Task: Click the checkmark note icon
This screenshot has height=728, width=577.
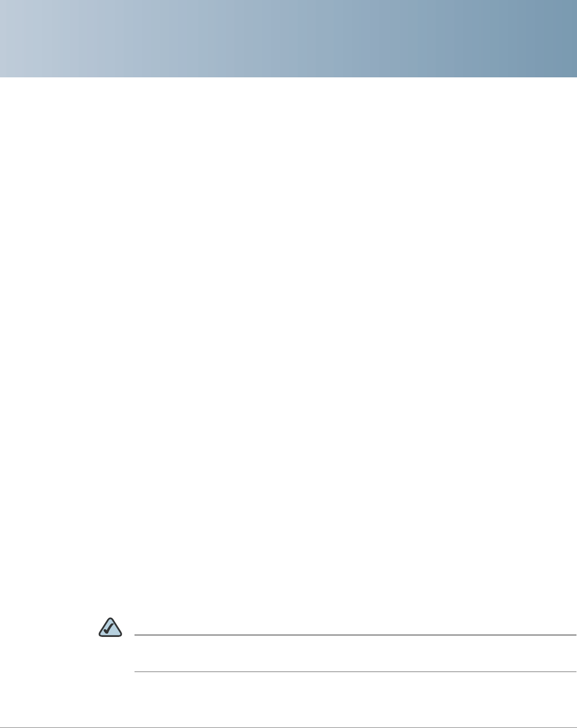Action: [110, 628]
